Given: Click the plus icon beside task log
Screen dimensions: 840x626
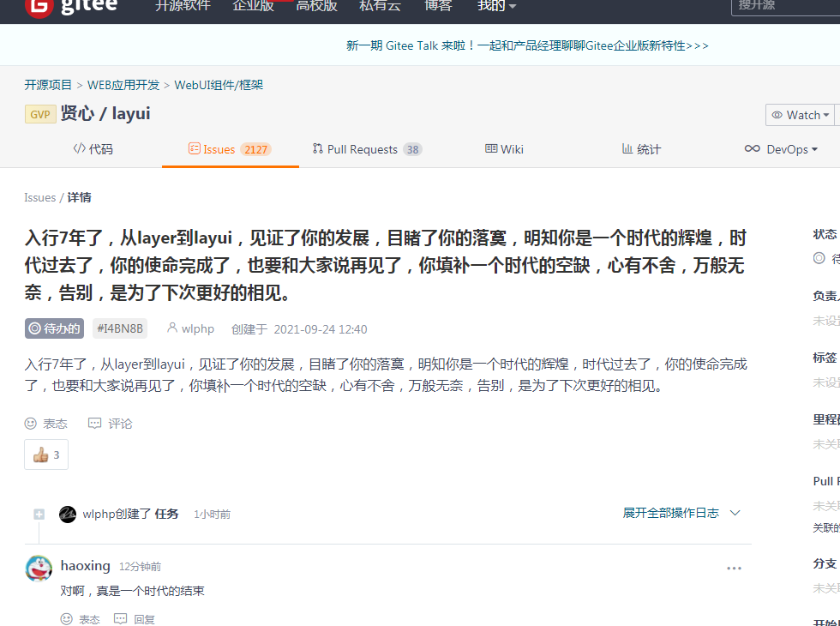Looking at the screenshot, I should [x=39, y=515].
